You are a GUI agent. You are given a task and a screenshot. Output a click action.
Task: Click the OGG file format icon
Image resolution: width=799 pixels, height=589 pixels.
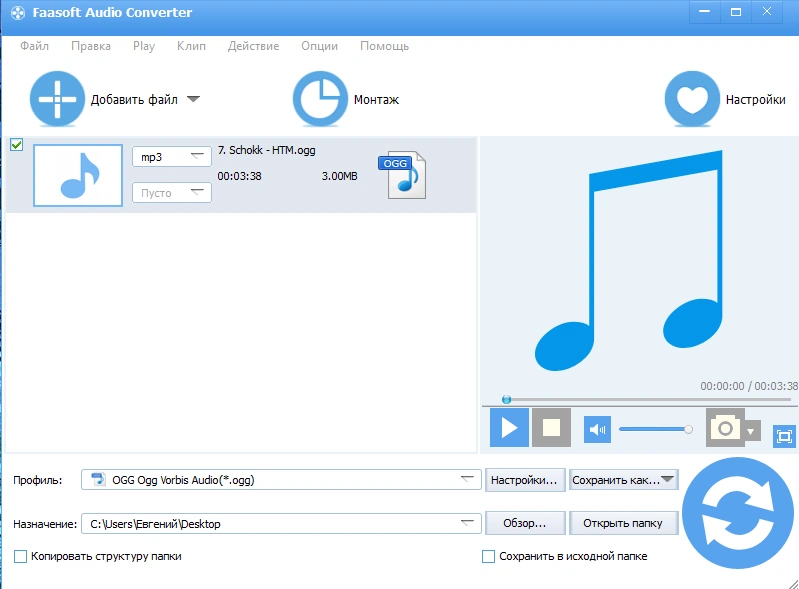click(x=403, y=175)
